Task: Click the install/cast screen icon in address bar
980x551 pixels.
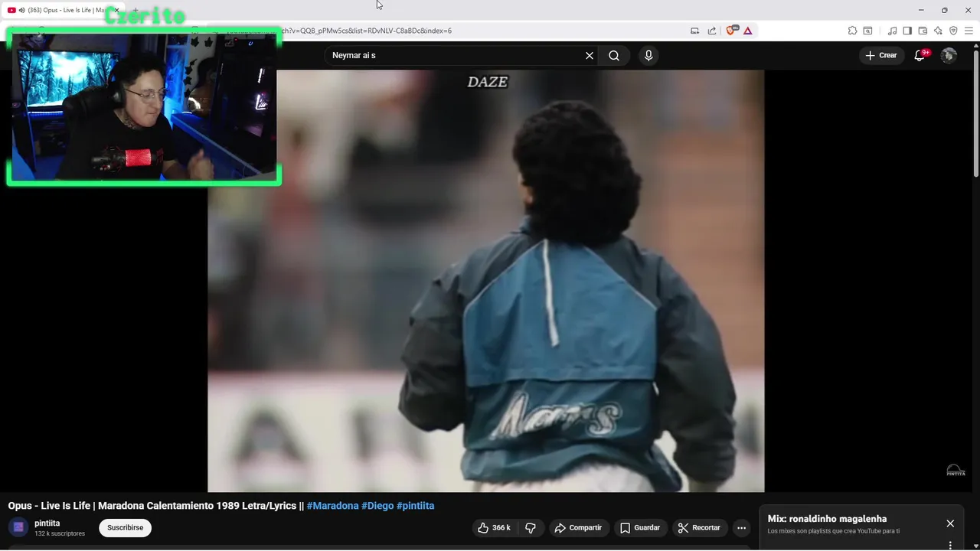Action: click(695, 31)
